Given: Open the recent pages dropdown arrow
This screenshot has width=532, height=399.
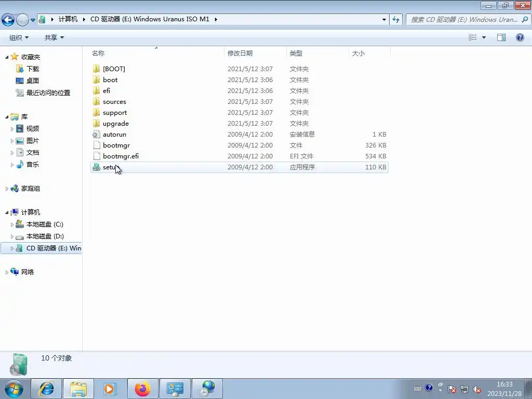Looking at the screenshot, I should pyautogui.click(x=33, y=20).
